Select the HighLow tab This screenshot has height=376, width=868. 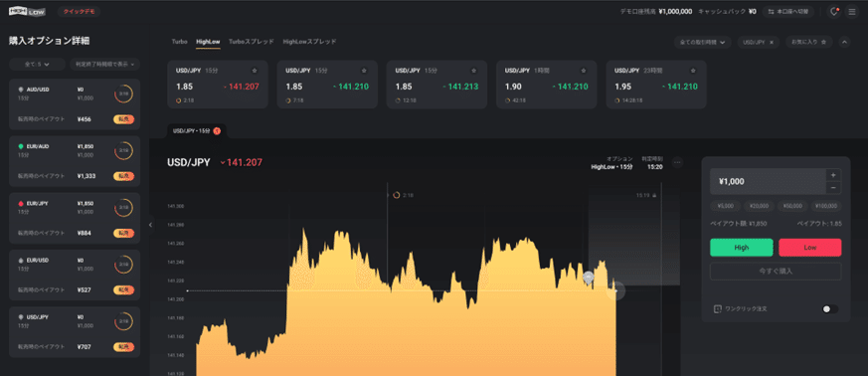(x=208, y=42)
